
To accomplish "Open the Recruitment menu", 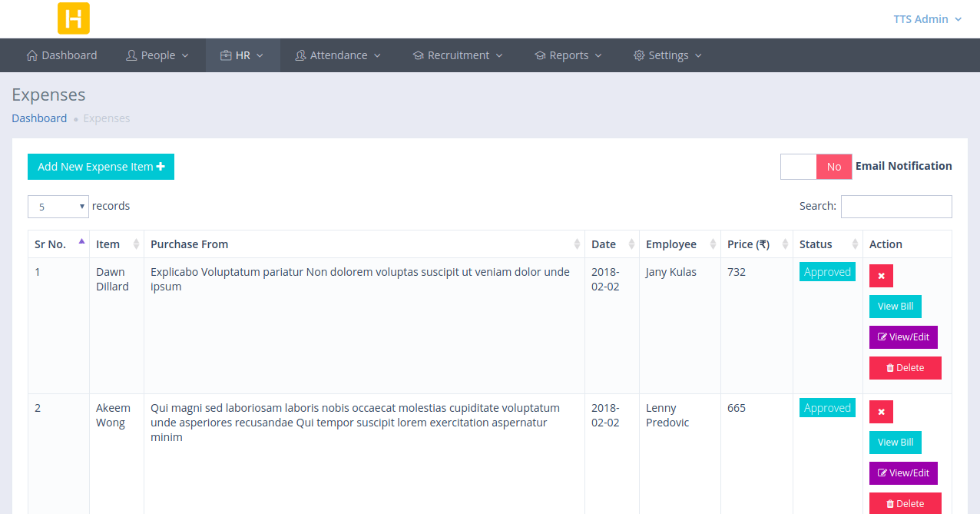I will [x=459, y=55].
